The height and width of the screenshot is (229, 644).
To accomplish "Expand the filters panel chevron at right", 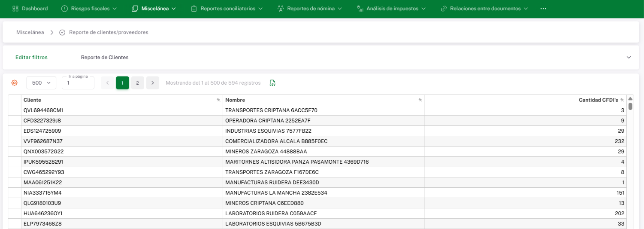I will pos(629,58).
